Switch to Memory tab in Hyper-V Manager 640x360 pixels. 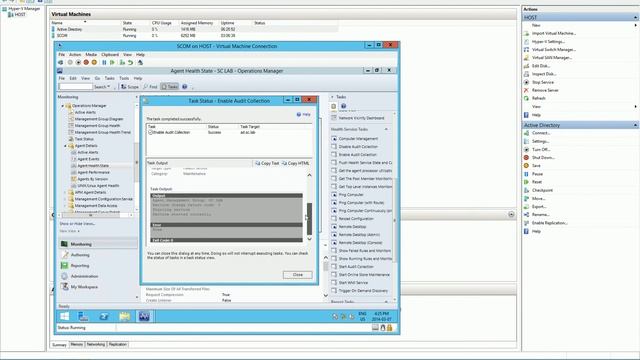tap(76, 344)
